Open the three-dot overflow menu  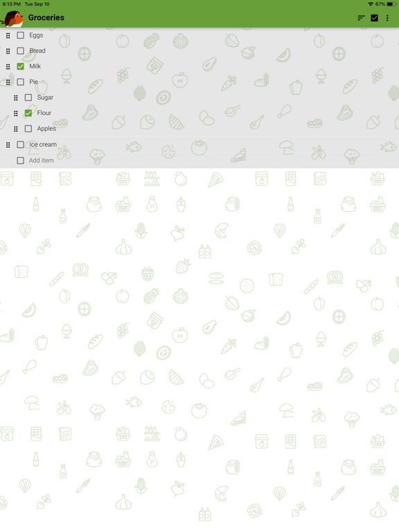387,18
